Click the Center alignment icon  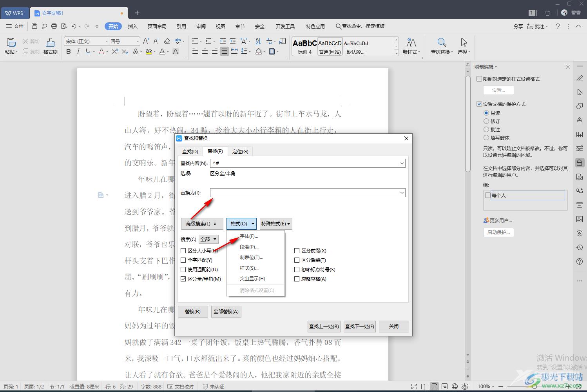pos(205,51)
